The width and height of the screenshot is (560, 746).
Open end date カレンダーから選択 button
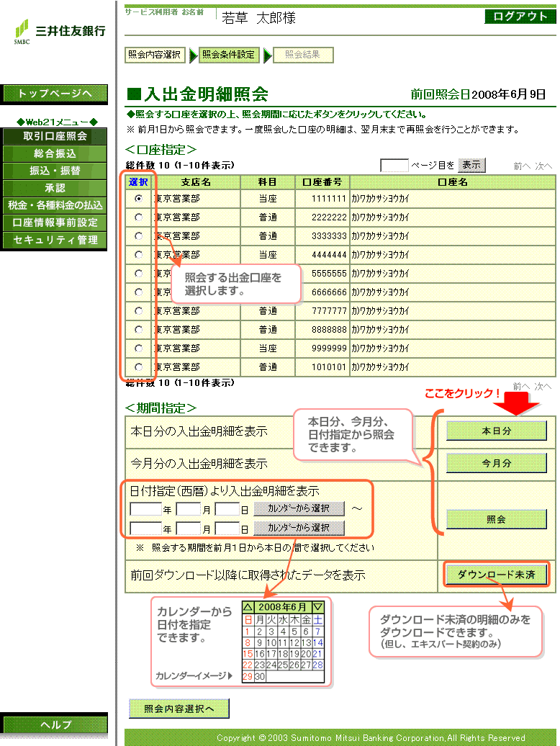tap(299, 528)
